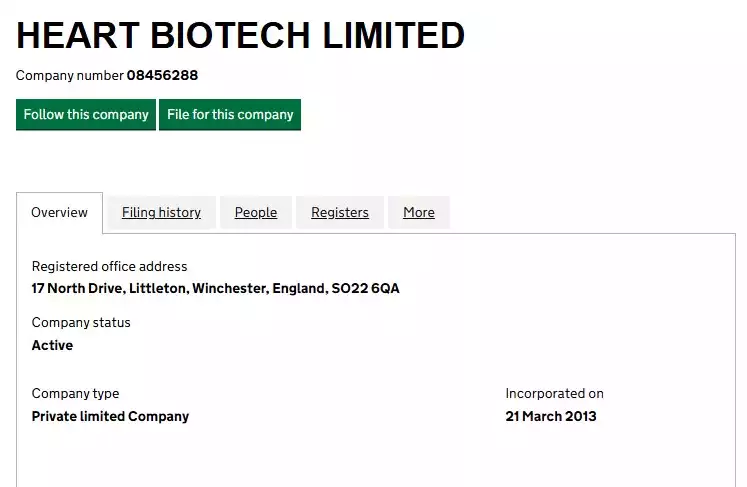The width and height of the screenshot is (747, 487).
Task: Click the 'Company status' label
Action: pyautogui.click(x=81, y=322)
